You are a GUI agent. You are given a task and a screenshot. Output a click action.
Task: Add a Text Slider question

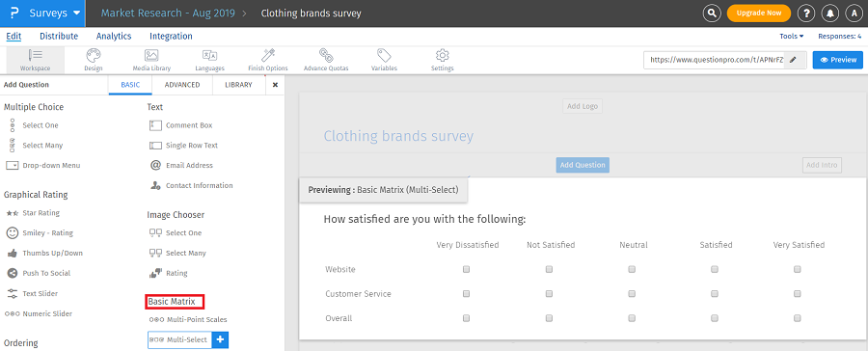coord(32,293)
